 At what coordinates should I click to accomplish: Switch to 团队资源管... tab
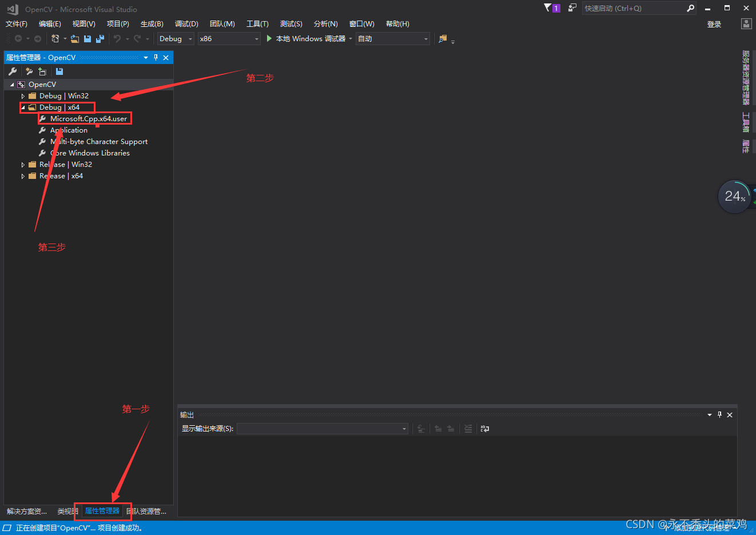pos(146,512)
